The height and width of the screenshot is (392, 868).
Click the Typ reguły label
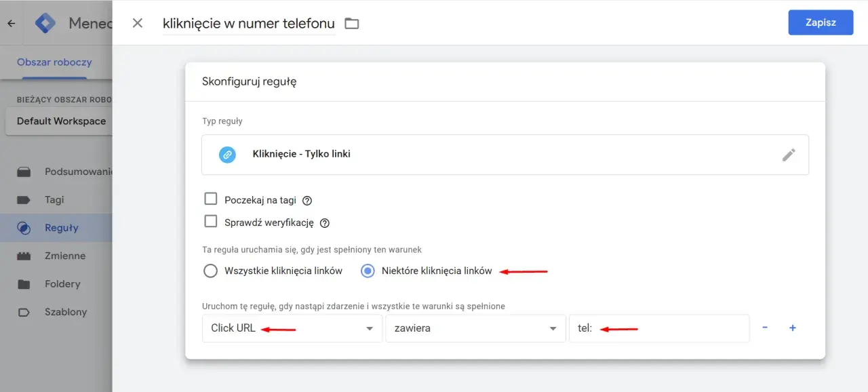pos(222,121)
